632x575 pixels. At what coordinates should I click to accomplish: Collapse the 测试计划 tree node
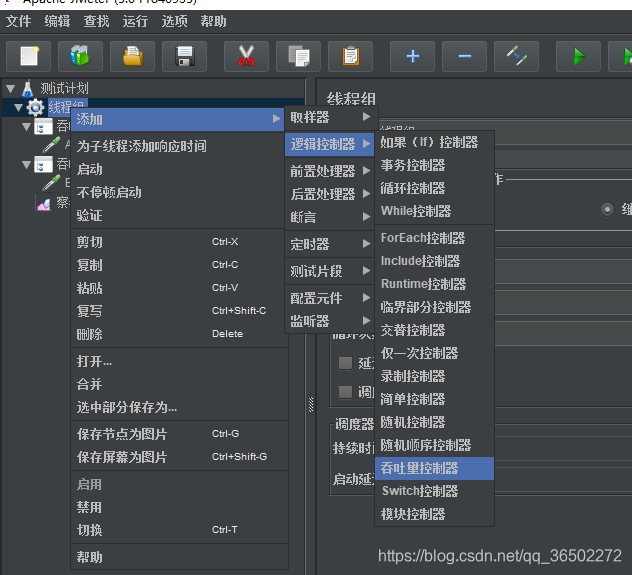pos(10,89)
